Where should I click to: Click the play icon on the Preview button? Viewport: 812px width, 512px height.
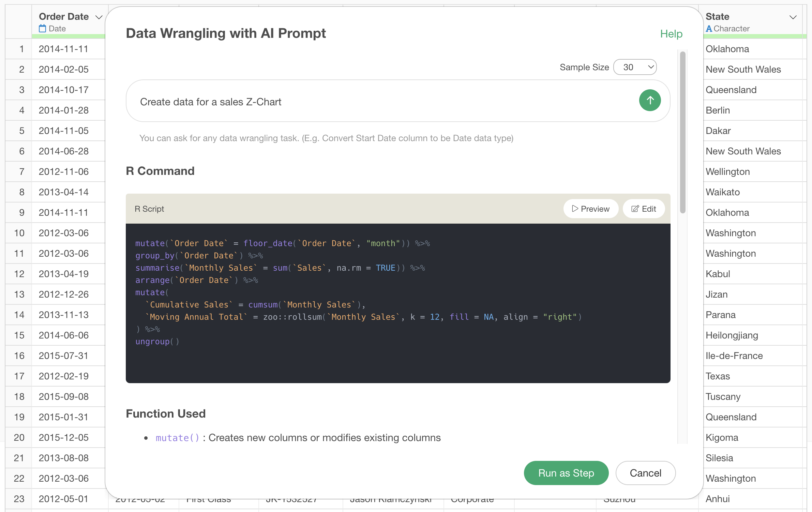(x=575, y=209)
